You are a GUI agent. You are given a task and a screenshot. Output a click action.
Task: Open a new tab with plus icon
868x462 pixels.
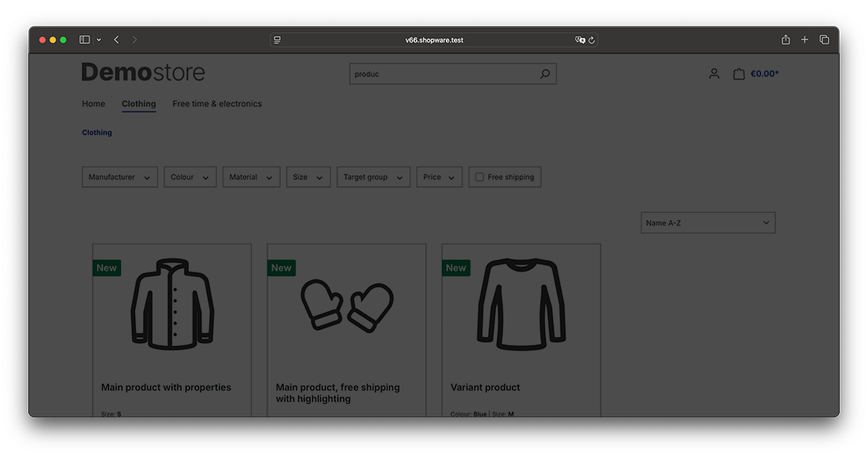pyautogui.click(x=804, y=40)
